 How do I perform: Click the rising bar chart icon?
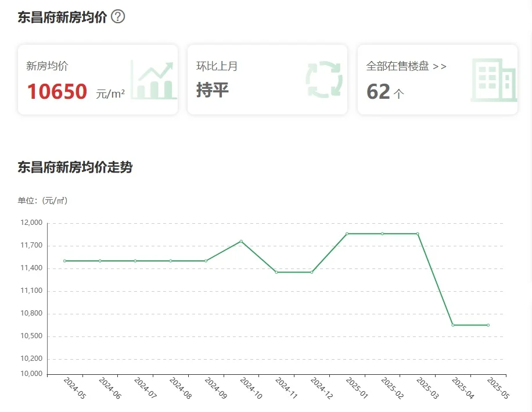click(153, 80)
